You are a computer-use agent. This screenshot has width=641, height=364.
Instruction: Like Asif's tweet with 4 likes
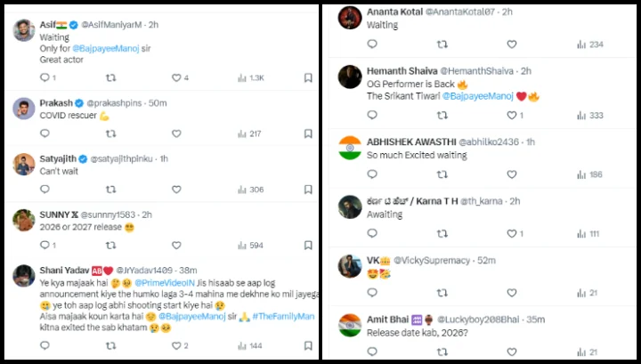pos(176,78)
